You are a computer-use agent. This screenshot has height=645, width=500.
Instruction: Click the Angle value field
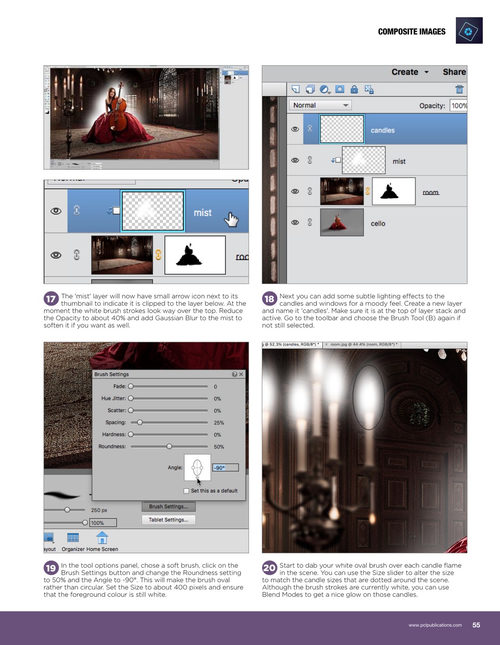pos(225,468)
